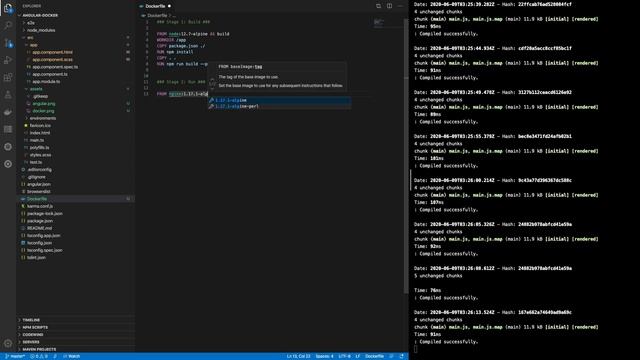Open angular.png in assets

tap(44, 104)
